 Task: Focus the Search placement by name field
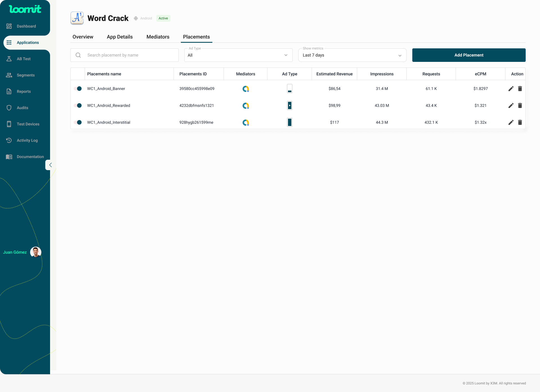click(124, 55)
